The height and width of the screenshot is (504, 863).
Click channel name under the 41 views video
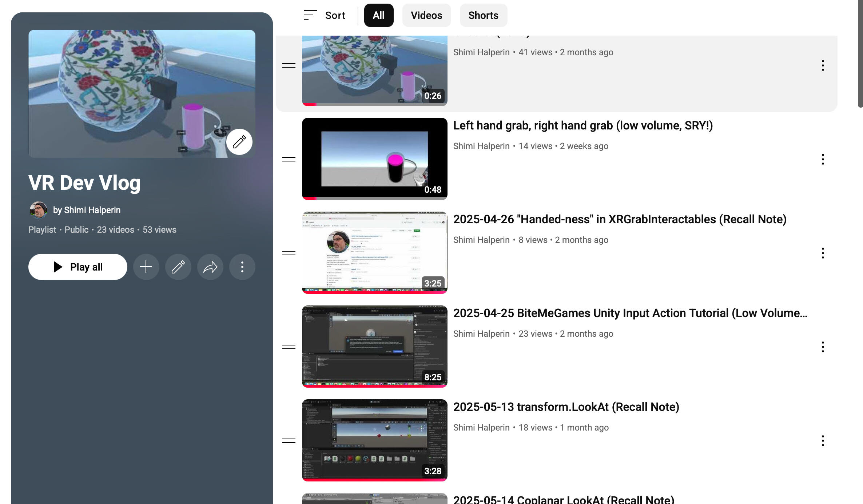click(x=481, y=52)
